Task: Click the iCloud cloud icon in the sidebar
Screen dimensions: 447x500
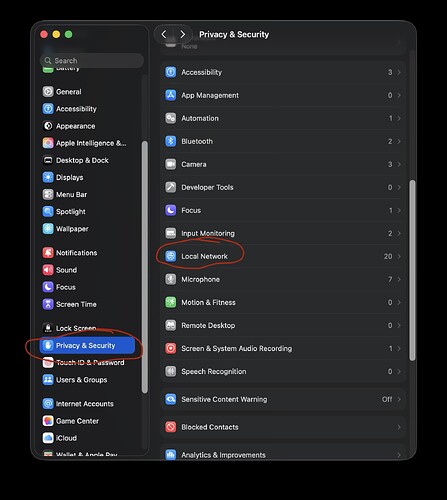Action: pos(48,438)
